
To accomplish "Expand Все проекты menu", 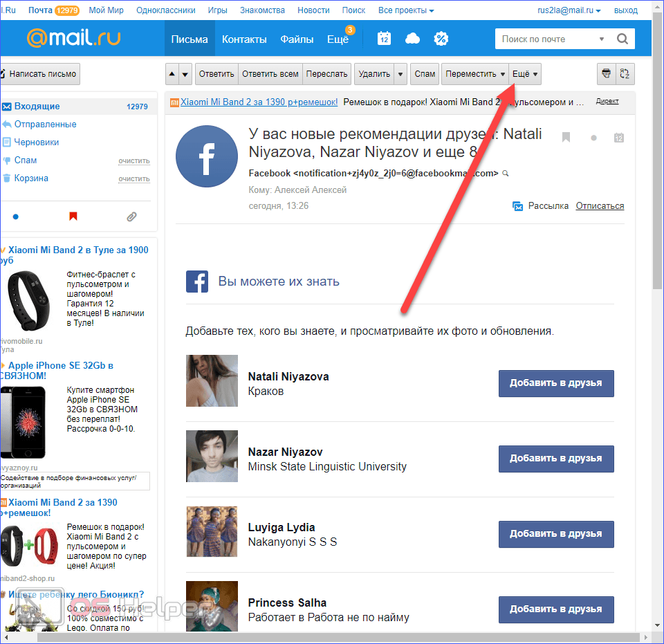I will [406, 10].
